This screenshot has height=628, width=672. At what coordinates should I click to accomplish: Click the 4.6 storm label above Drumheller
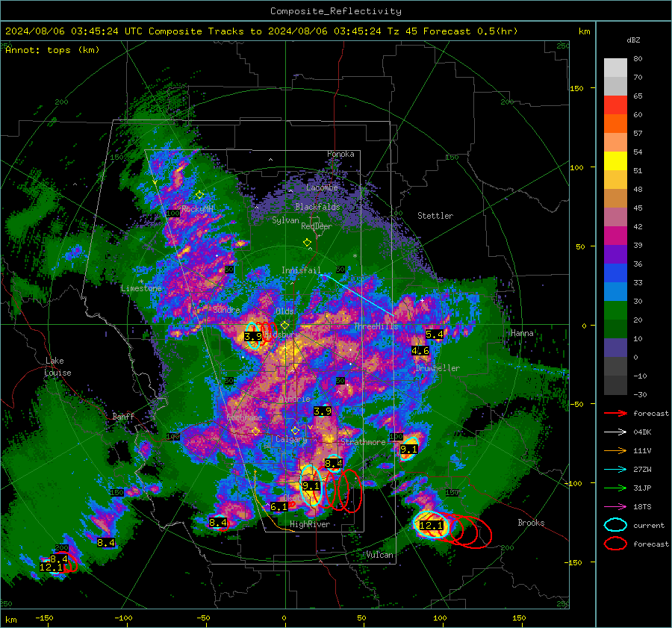pos(420,351)
